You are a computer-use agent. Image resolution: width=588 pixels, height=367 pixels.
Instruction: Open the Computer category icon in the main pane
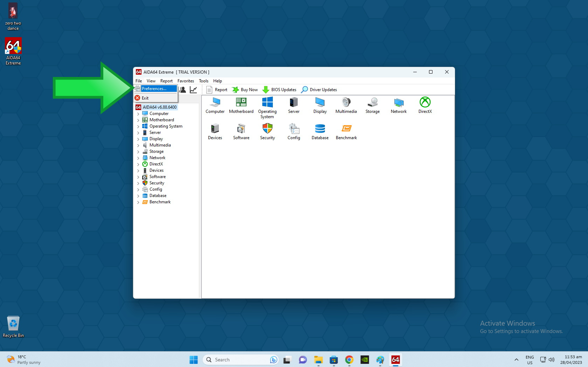215,105
